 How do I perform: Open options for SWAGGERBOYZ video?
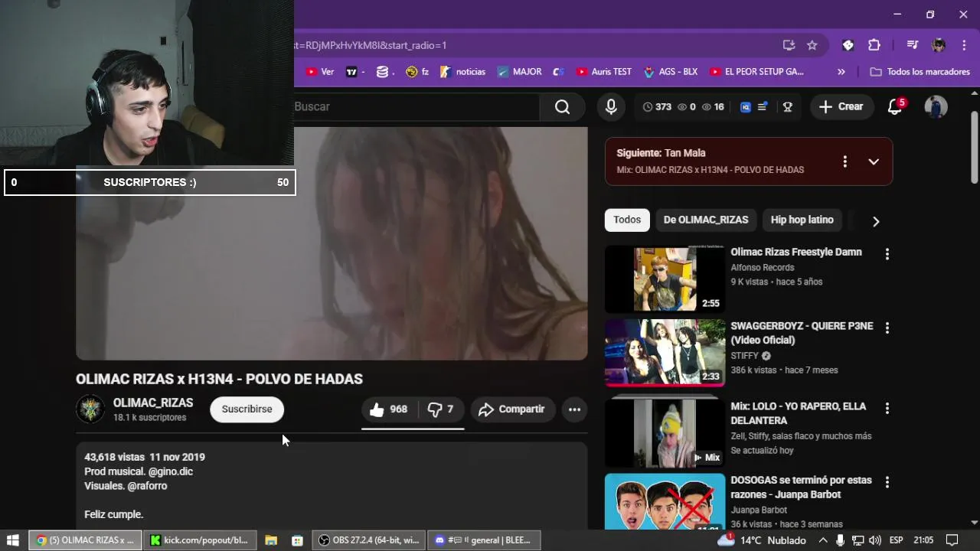887,328
